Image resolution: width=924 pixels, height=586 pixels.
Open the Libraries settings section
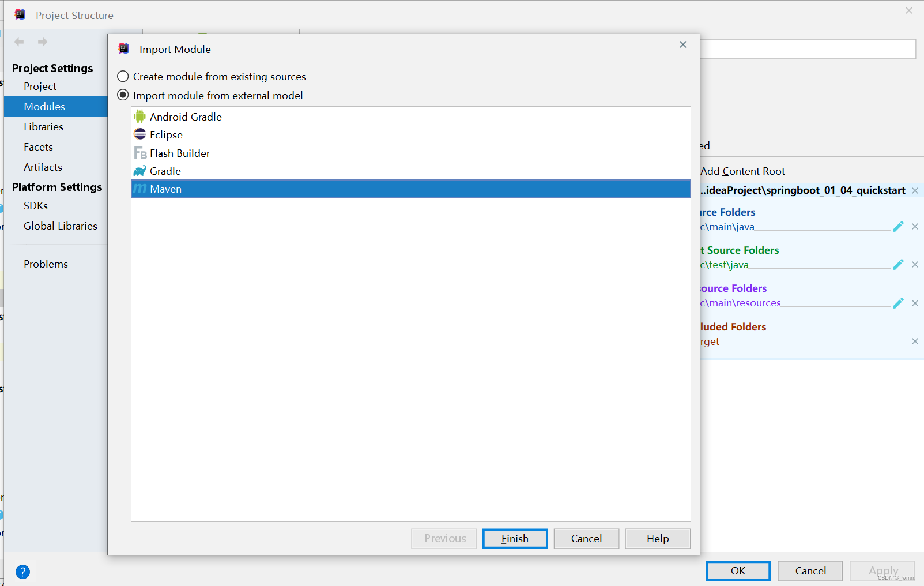43,126
